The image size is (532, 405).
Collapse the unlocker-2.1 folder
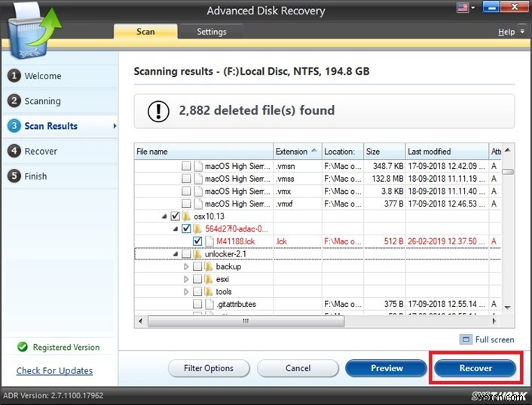click(x=176, y=254)
